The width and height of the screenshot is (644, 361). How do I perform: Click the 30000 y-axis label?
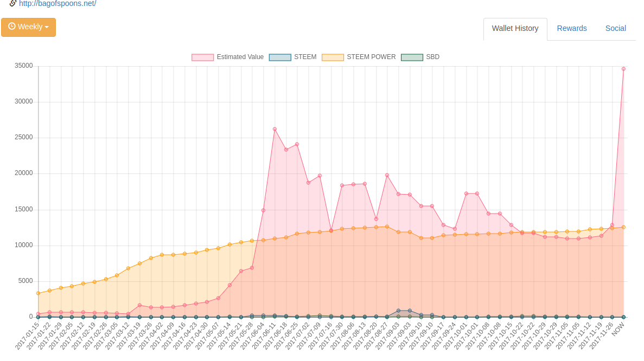point(23,101)
